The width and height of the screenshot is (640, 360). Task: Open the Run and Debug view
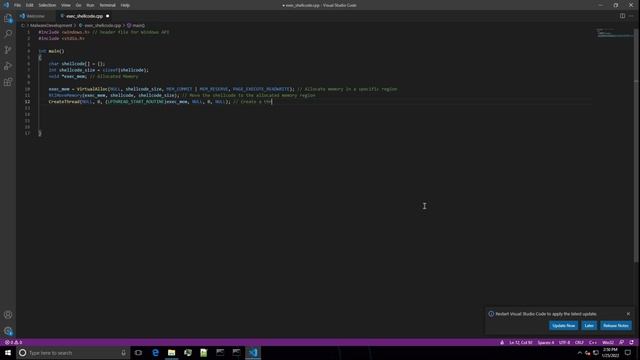pos(8,66)
